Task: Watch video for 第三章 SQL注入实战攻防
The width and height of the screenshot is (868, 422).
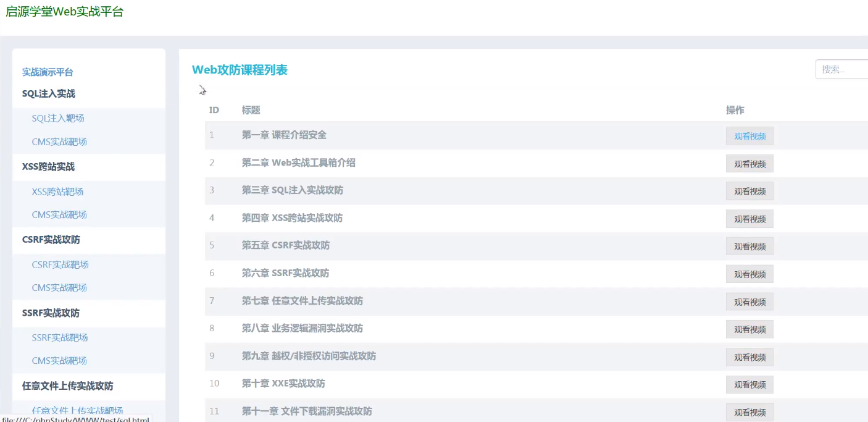Action: pos(749,191)
